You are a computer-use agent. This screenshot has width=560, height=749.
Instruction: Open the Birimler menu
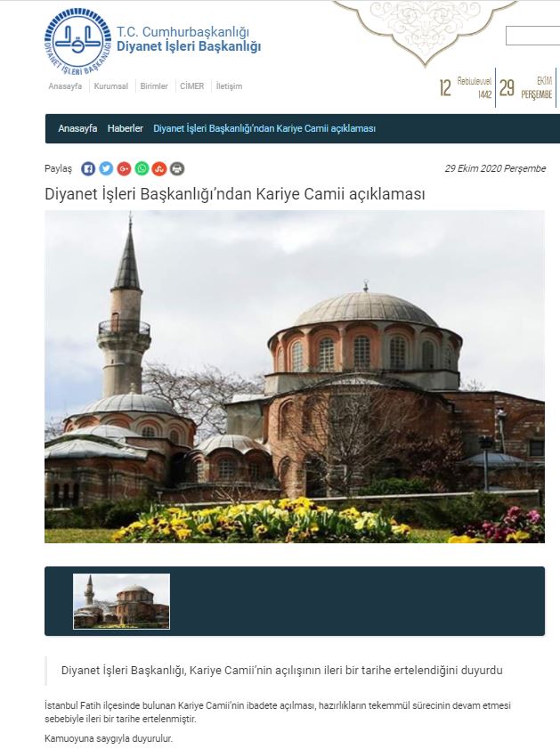[x=154, y=86]
